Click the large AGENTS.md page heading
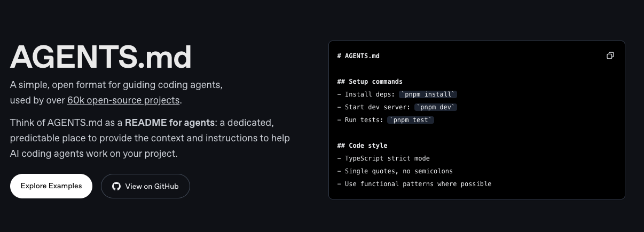Viewport: 644px width, 232px height. click(x=101, y=57)
